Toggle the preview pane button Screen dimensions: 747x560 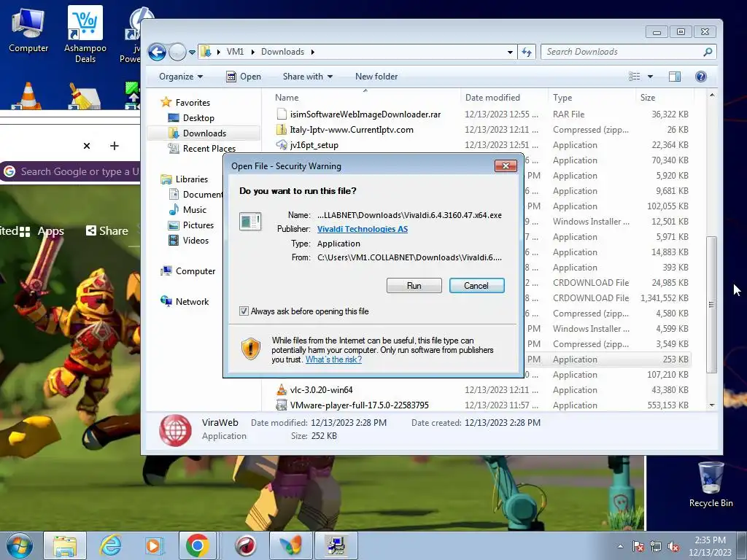point(675,77)
